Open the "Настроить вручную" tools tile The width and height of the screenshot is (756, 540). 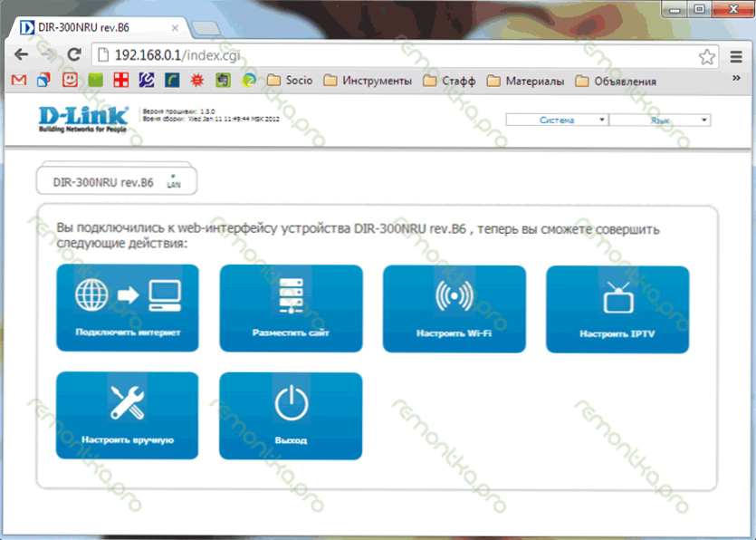(128, 415)
